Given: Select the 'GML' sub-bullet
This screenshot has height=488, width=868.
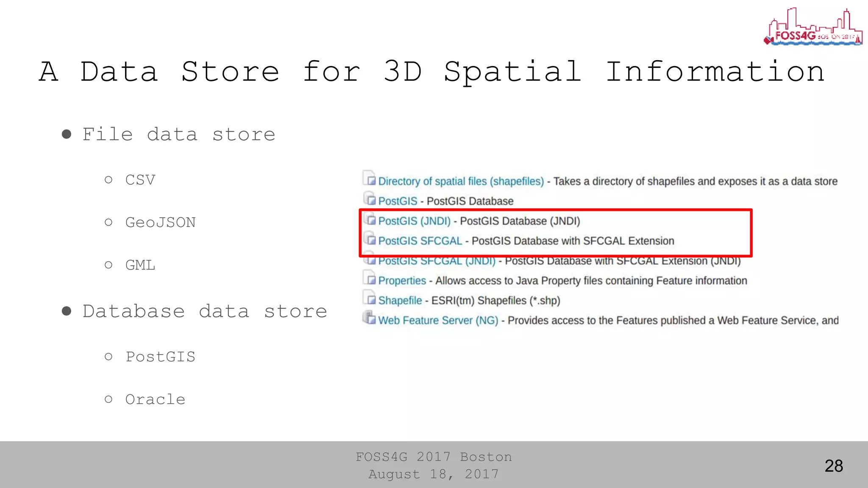Looking at the screenshot, I should 140,265.
